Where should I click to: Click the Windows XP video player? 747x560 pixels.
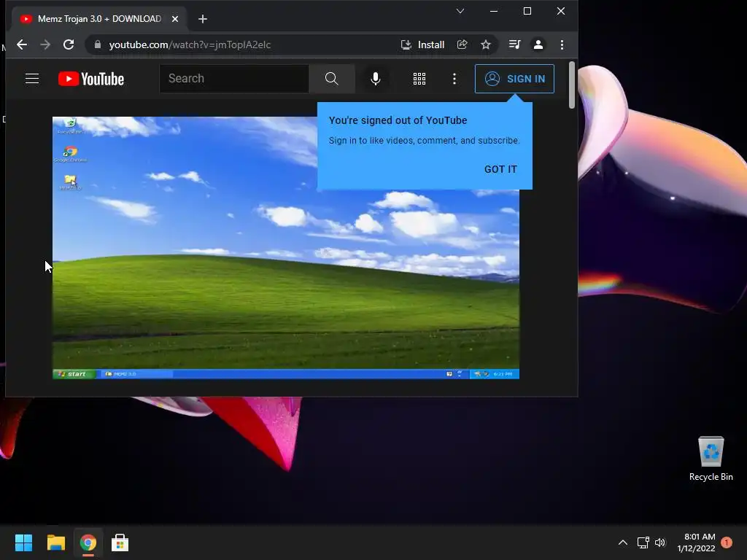(x=286, y=248)
